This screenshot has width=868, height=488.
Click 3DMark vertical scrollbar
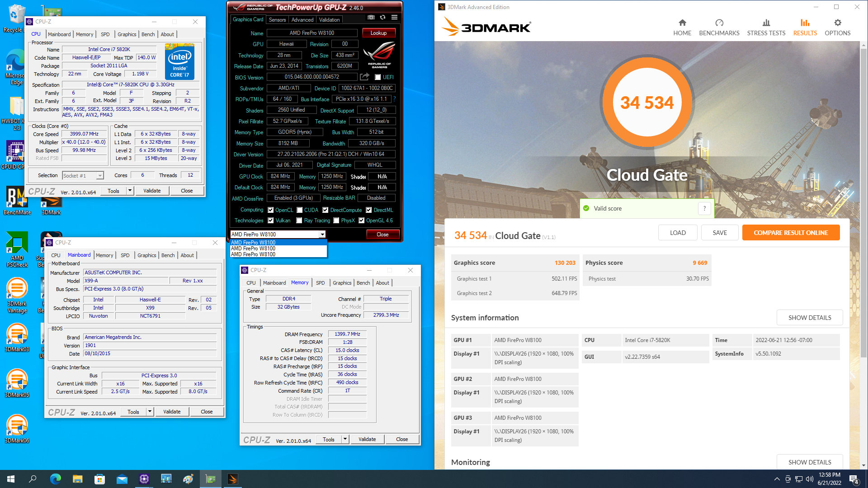[863, 203]
